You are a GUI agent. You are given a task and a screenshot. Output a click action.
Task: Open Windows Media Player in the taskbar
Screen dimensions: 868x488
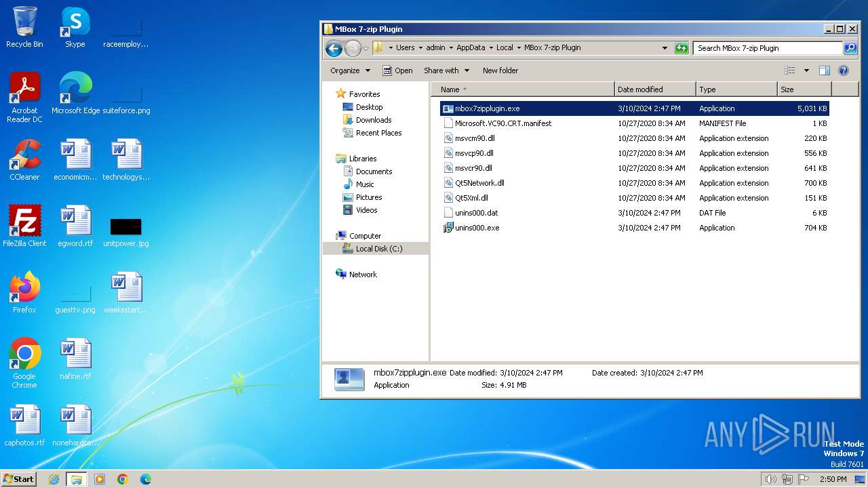(100, 479)
